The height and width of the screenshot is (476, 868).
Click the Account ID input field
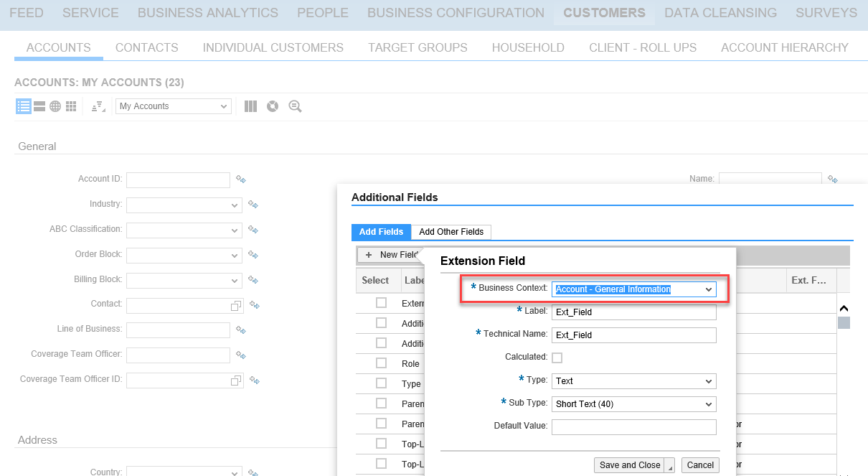[x=178, y=179]
